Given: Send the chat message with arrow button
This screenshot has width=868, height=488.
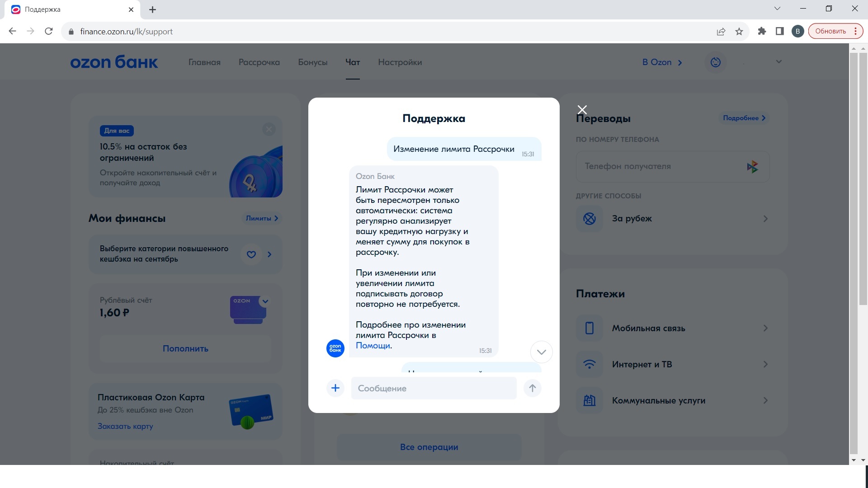Looking at the screenshot, I should [x=532, y=388].
